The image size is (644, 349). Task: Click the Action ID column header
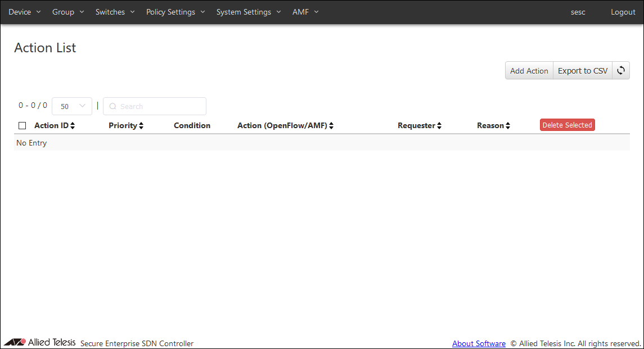click(51, 126)
